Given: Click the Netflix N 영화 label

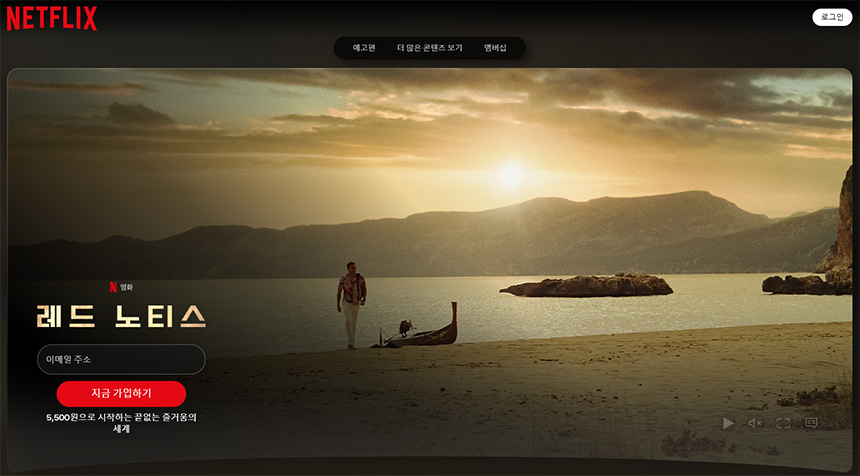Looking at the screenshot, I should [x=121, y=287].
